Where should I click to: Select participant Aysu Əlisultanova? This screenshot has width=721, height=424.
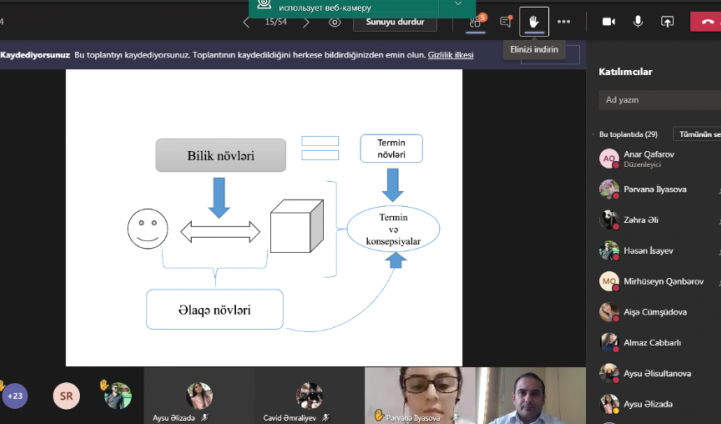click(x=659, y=373)
